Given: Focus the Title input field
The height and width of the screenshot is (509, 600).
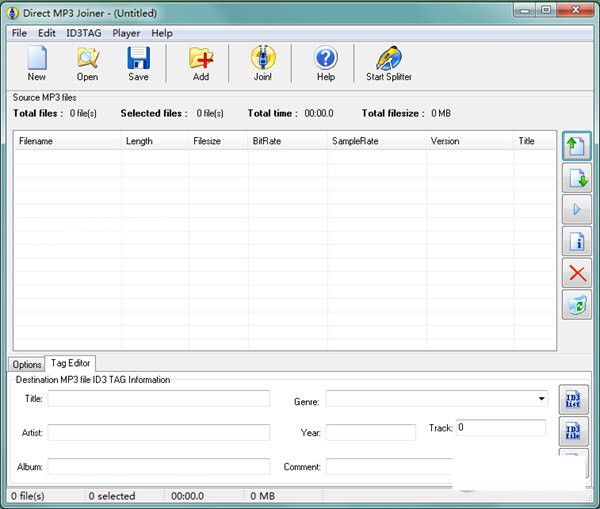Looking at the screenshot, I should pos(159,398).
